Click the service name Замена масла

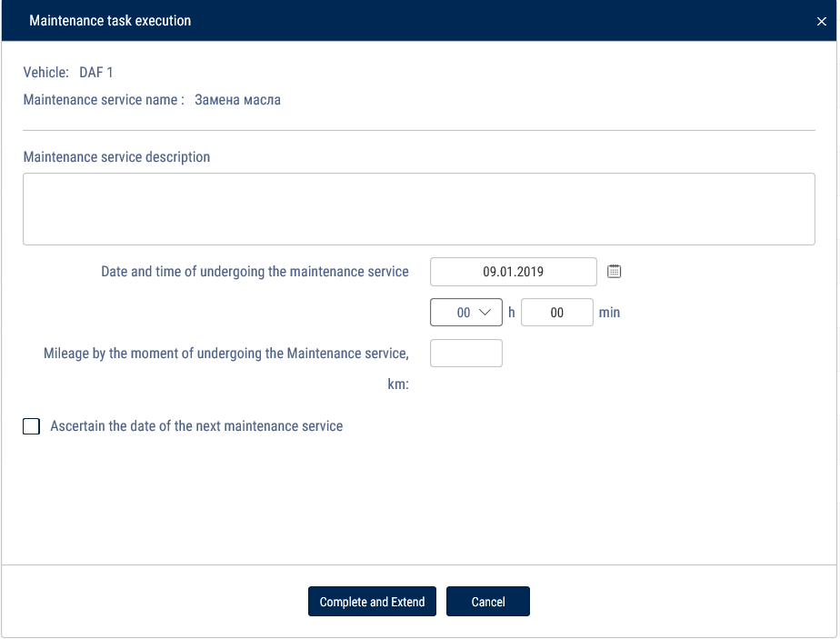pos(238,100)
